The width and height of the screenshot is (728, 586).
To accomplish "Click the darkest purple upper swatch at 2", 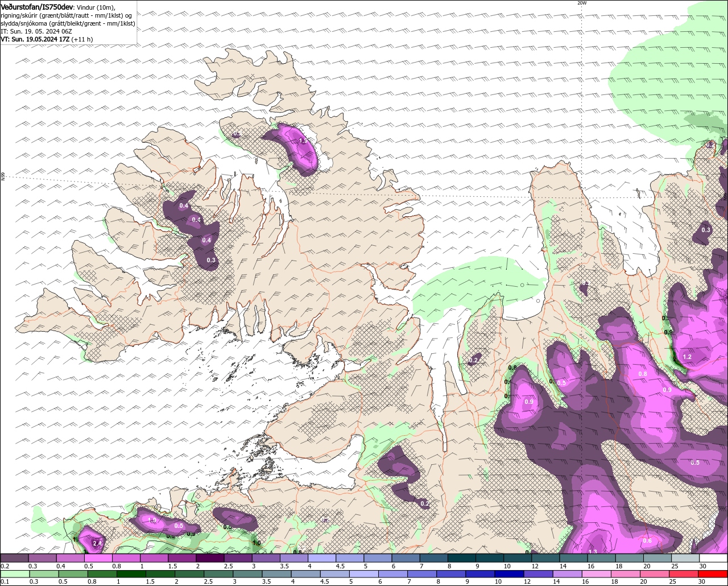I will pyautogui.click(x=210, y=559).
